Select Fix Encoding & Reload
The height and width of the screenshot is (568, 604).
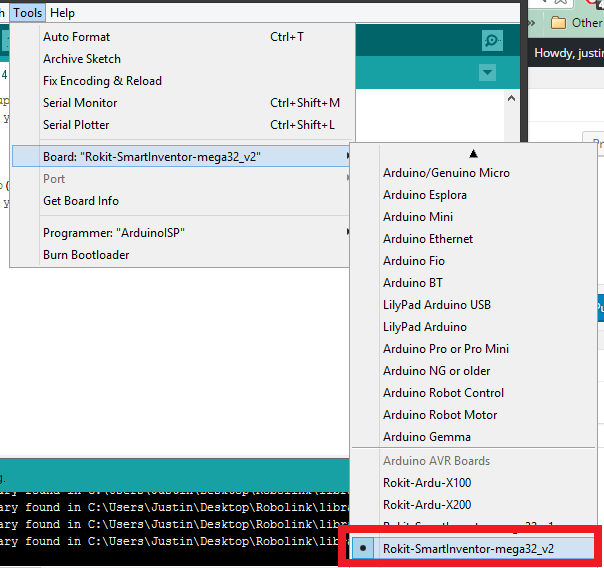pos(181,81)
